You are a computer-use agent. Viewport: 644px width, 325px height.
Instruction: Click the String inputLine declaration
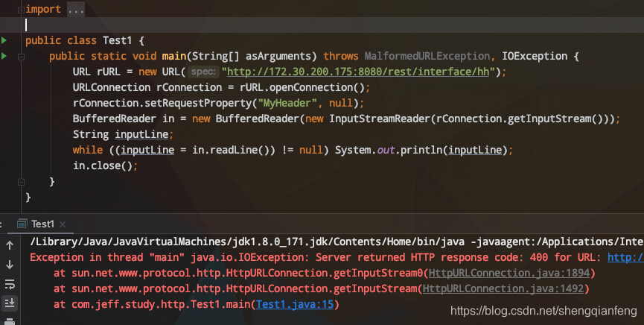click(x=123, y=134)
